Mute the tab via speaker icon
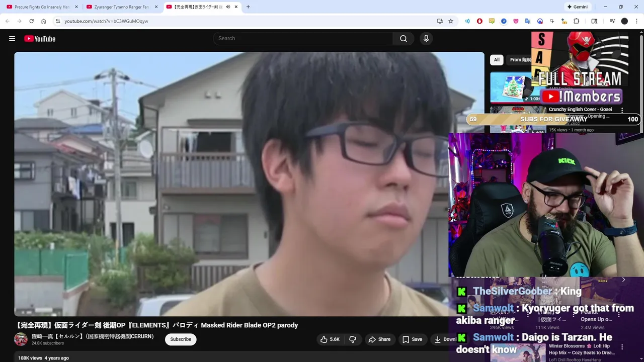This screenshot has width=644, height=362. (228, 7)
